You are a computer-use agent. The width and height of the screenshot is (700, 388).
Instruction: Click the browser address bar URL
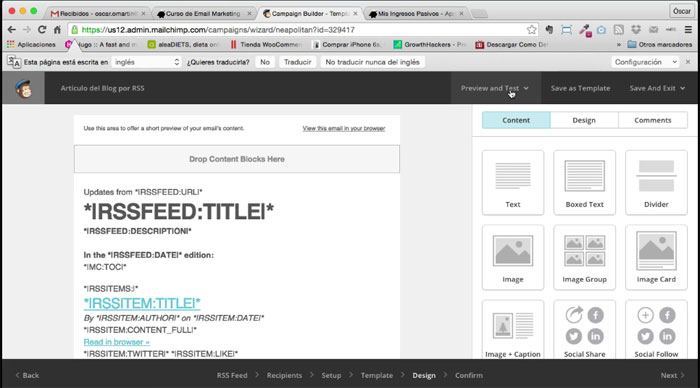[218, 29]
